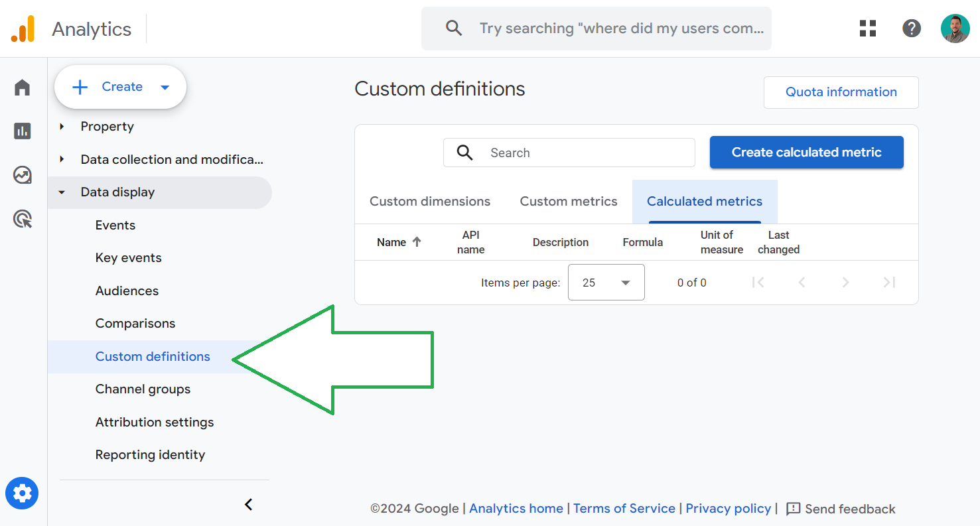This screenshot has width=980, height=526.
Task: Open Events in Data display
Action: coord(115,226)
